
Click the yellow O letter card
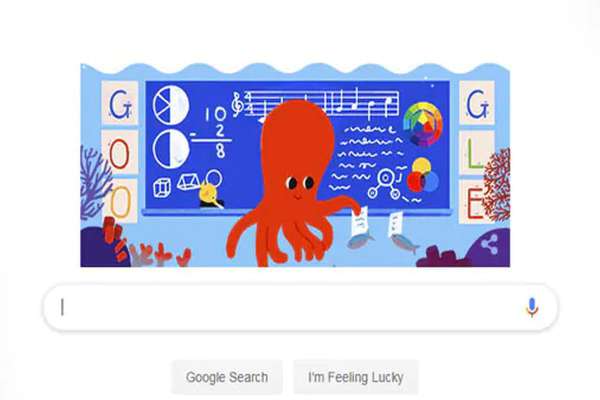(x=120, y=201)
